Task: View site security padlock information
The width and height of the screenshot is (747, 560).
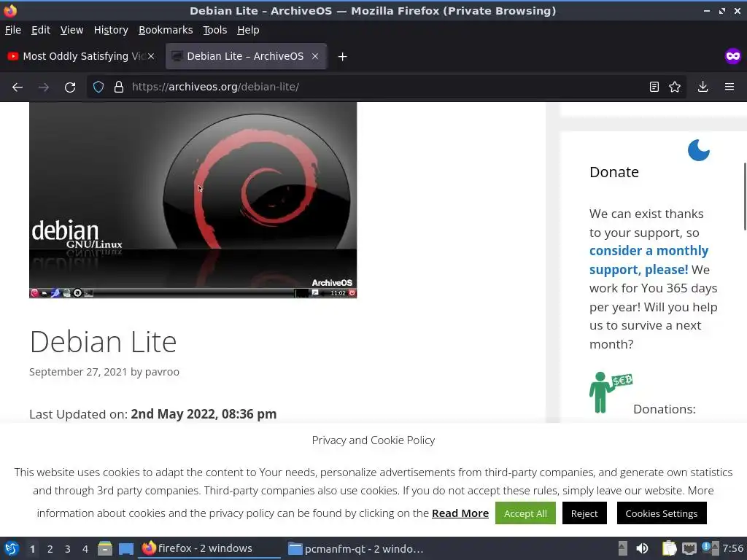Action: (119, 87)
